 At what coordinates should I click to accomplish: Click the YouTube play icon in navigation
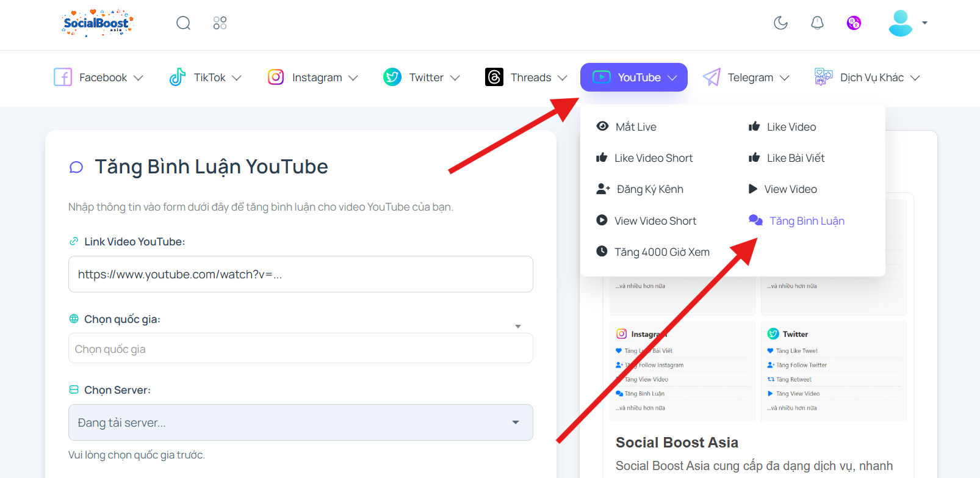[602, 77]
